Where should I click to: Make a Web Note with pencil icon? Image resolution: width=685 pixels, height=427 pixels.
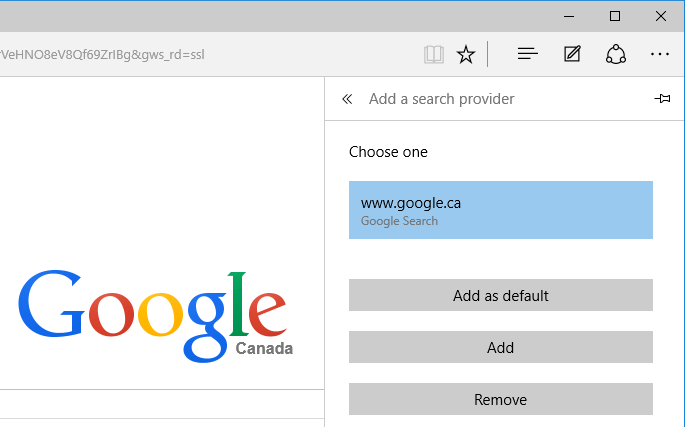(572, 54)
